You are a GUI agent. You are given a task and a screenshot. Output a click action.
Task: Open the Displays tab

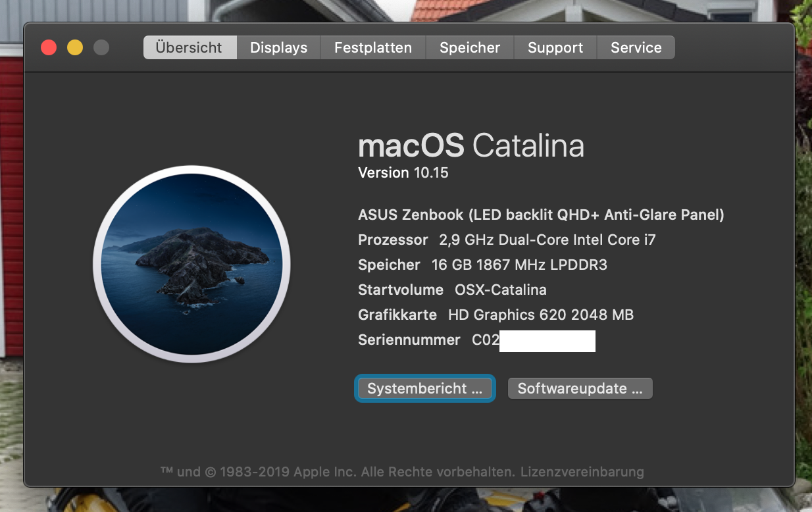point(278,47)
